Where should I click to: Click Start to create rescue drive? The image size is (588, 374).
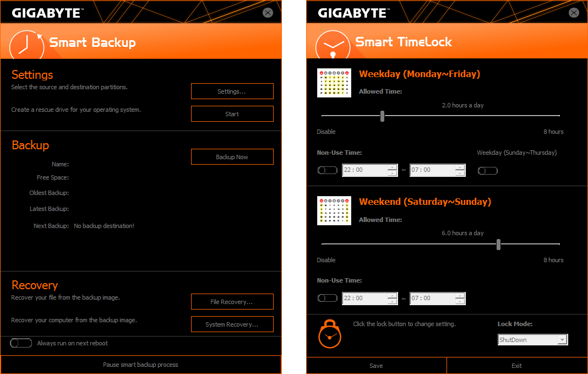(x=232, y=113)
